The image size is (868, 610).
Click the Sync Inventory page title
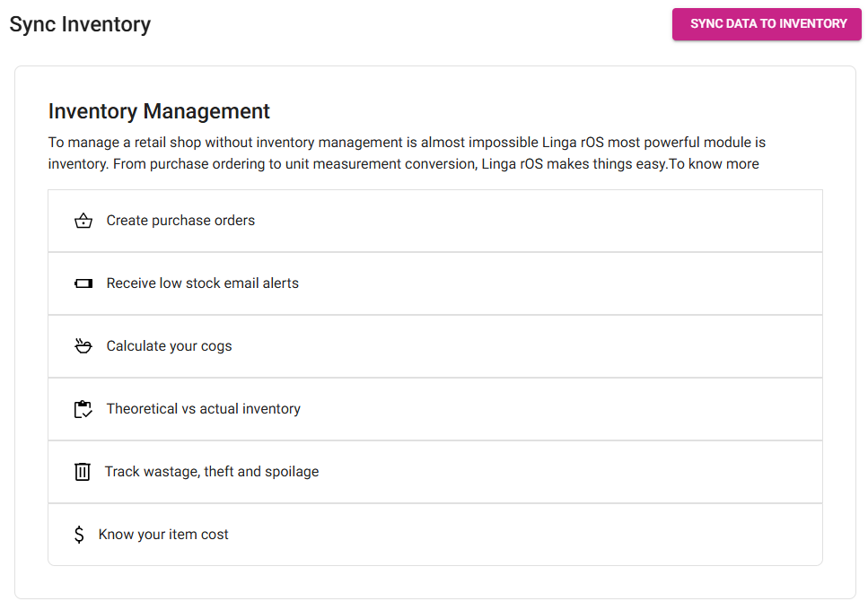coord(80,24)
